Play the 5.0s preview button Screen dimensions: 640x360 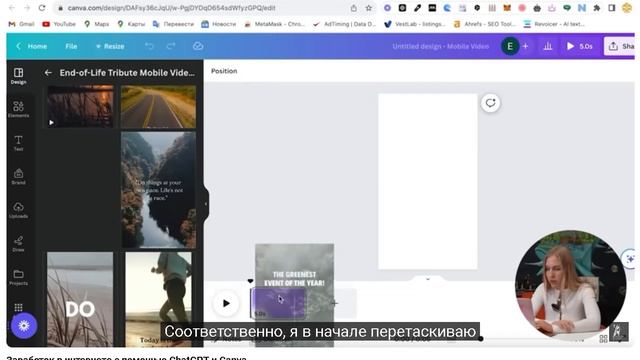click(x=580, y=46)
